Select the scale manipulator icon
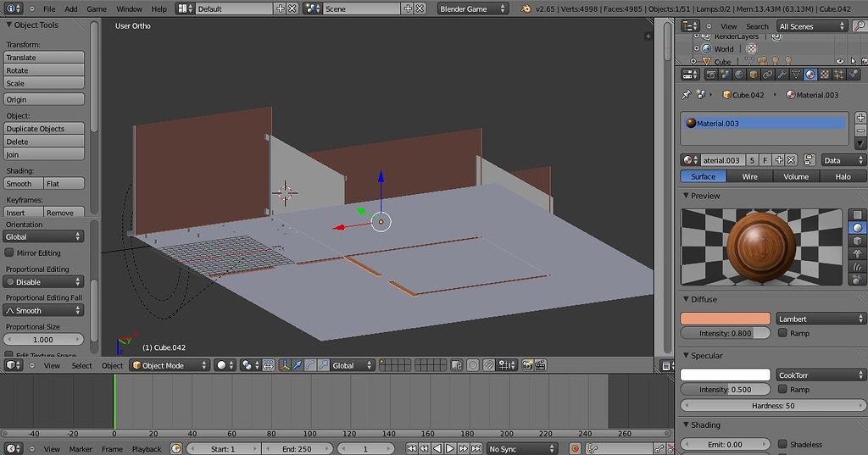The image size is (868, 455). (323, 365)
